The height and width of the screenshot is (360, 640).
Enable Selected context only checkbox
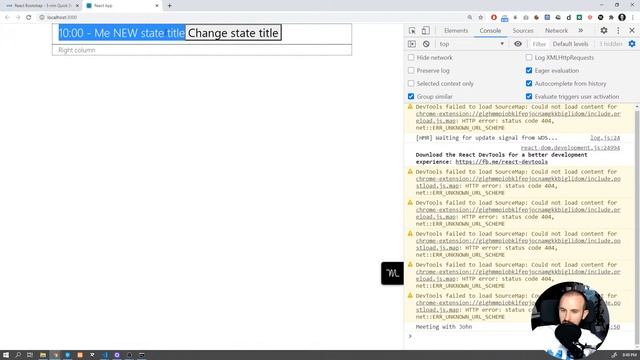click(x=411, y=84)
